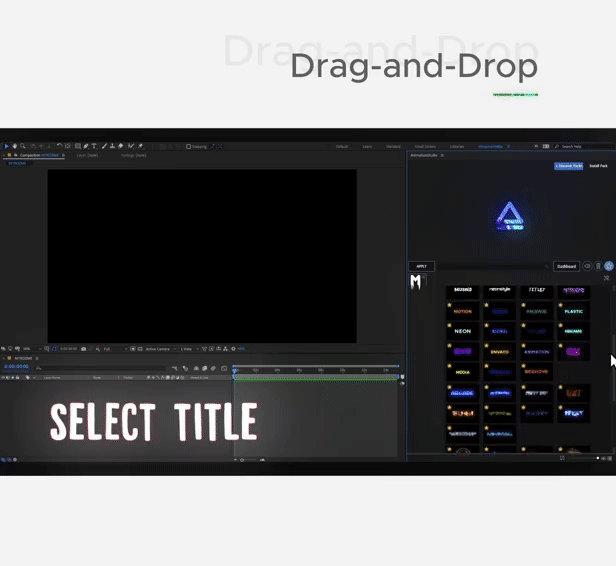Toggle favorite star on MOTION preset
The height and width of the screenshot is (566, 616).
449,305
